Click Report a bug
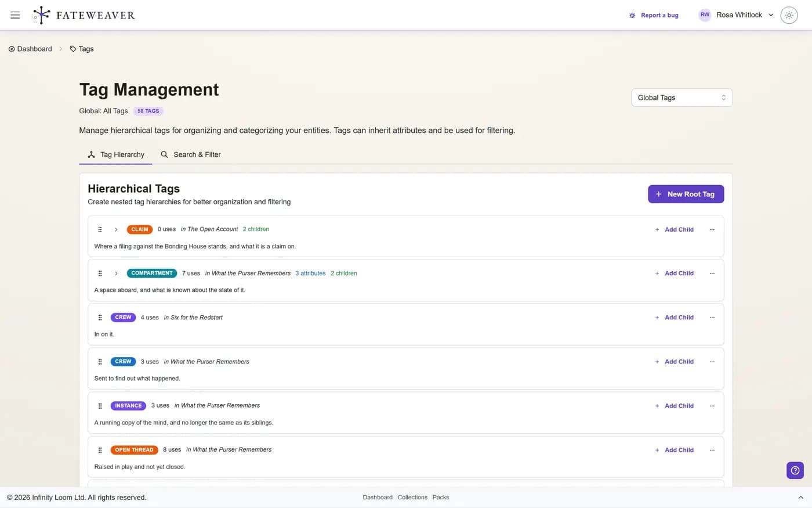This screenshot has height=508, width=812. point(654,15)
